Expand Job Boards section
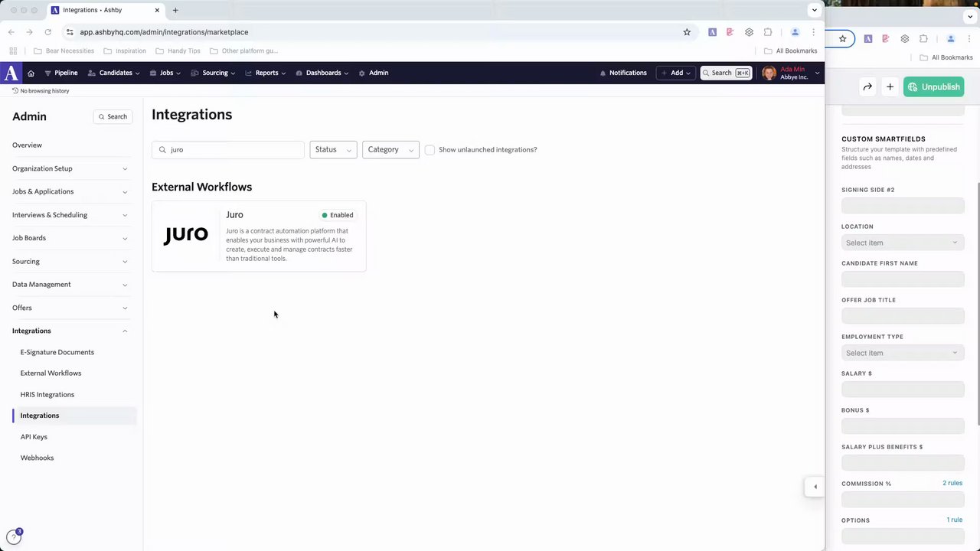The width and height of the screenshot is (980, 551). pos(70,238)
